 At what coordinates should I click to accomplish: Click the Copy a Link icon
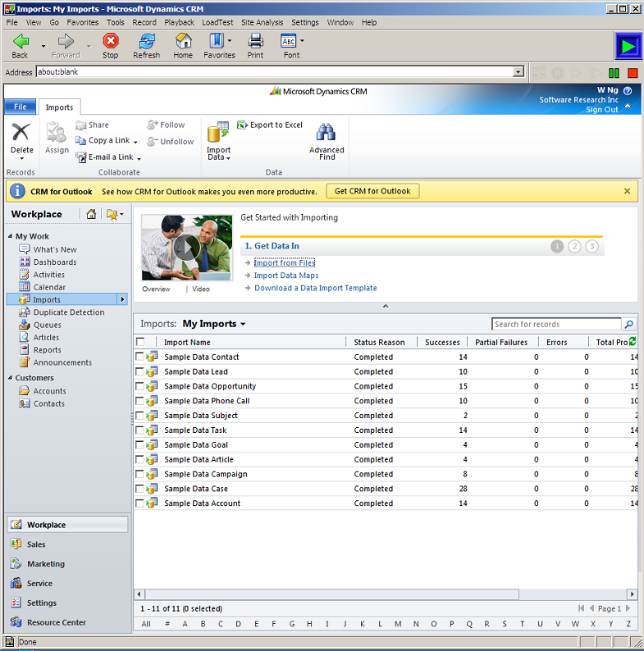(x=80, y=140)
